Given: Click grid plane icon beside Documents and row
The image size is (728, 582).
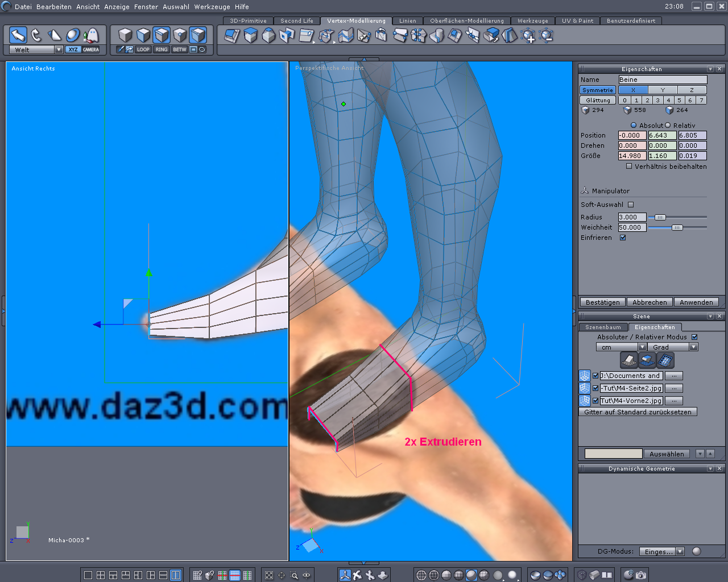Looking at the screenshot, I should [x=585, y=376].
